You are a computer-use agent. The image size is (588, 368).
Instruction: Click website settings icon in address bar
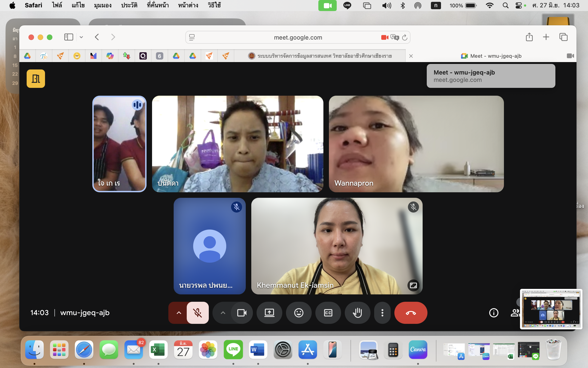[x=192, y=37]
